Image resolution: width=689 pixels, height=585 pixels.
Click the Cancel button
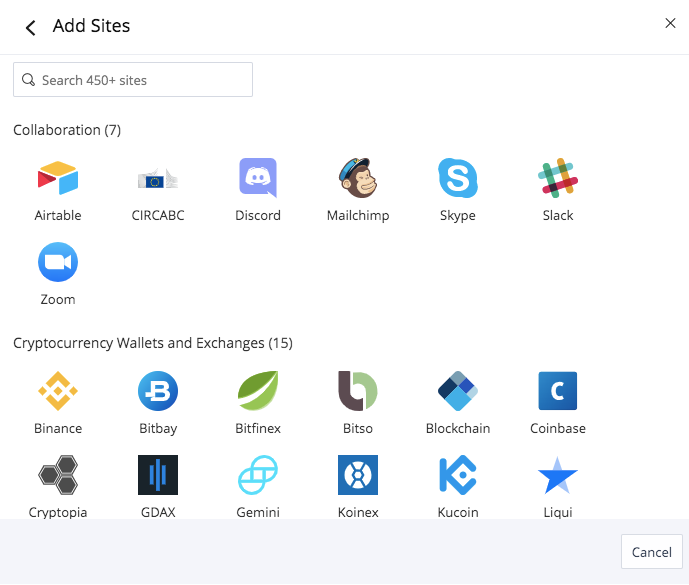tap(652, 552)
